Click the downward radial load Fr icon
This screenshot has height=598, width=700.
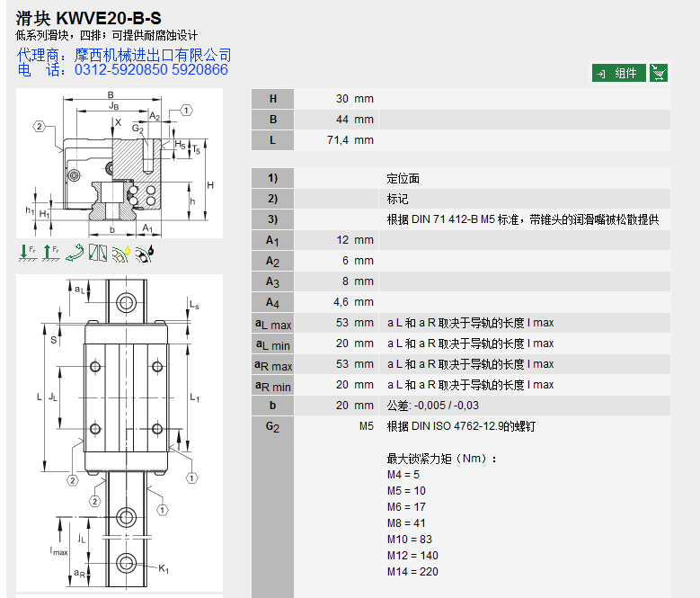[x=27, y=254]
